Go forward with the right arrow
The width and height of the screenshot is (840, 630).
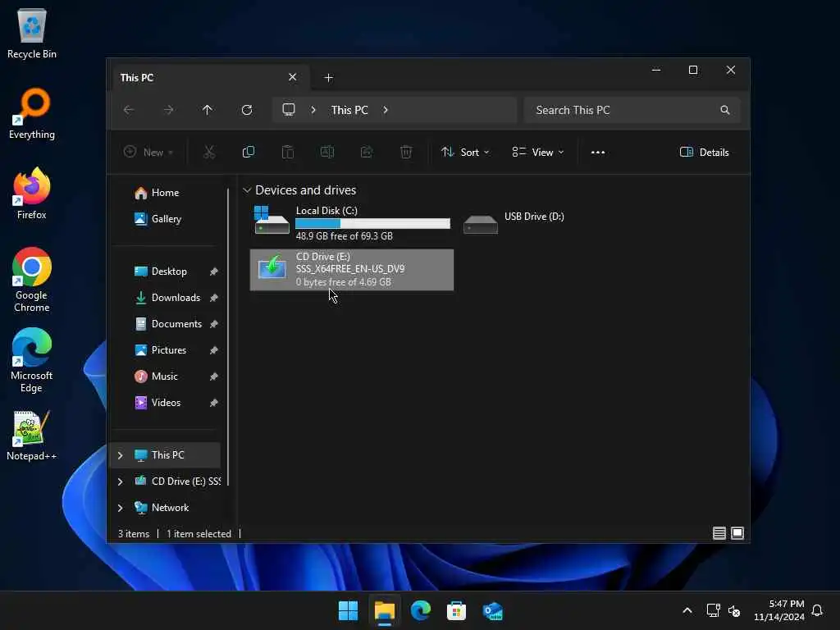click(168, 110)
